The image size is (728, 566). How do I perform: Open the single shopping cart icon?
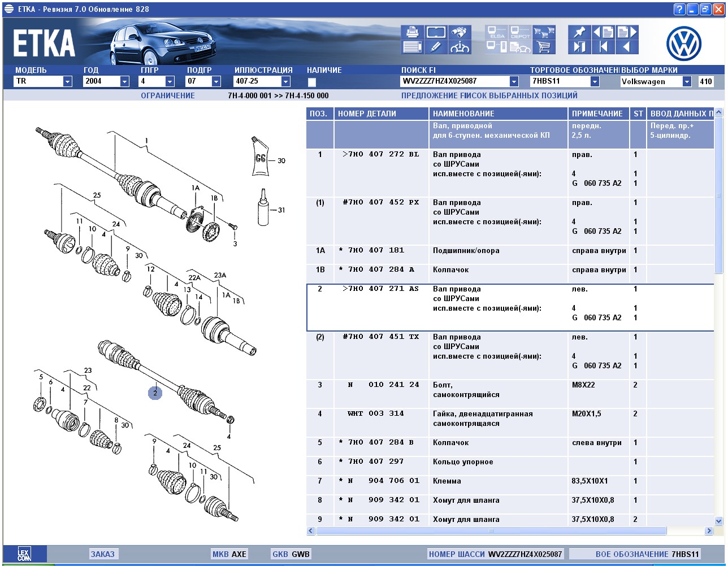pyautogui.click(x=544, y=47)
